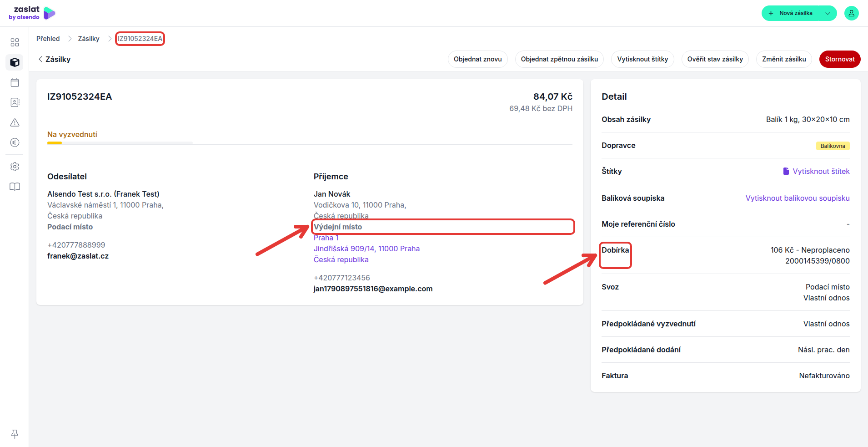Open Vytisknout štítek link
Image resolution: width=868 pixels, height=447 pixels.
pos(821,171)
